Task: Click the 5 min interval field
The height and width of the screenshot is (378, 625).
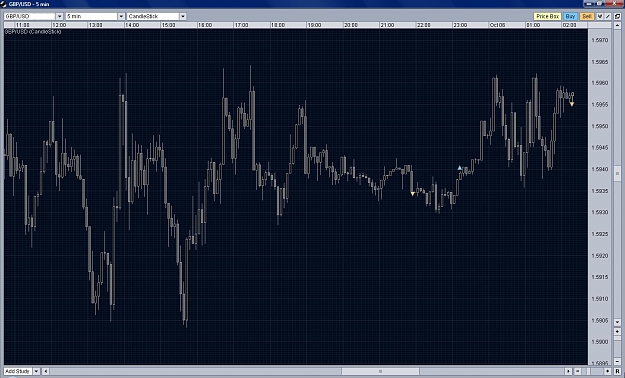Action: point(91,16)
